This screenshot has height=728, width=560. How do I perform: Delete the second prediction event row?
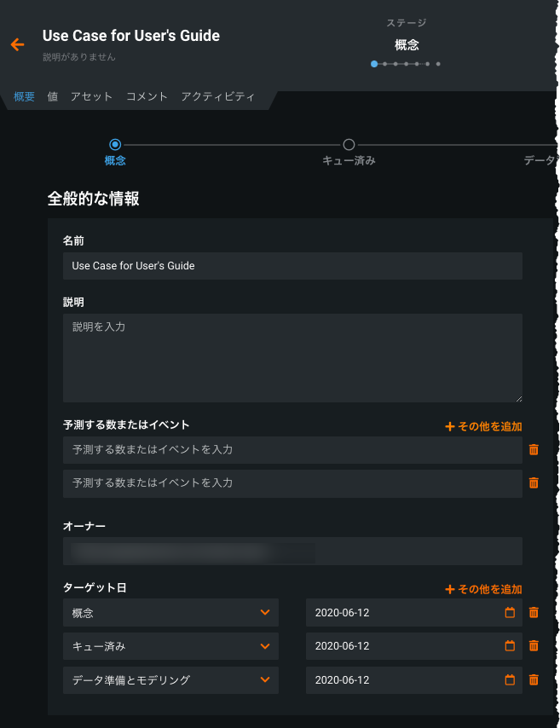pos(534,482)
